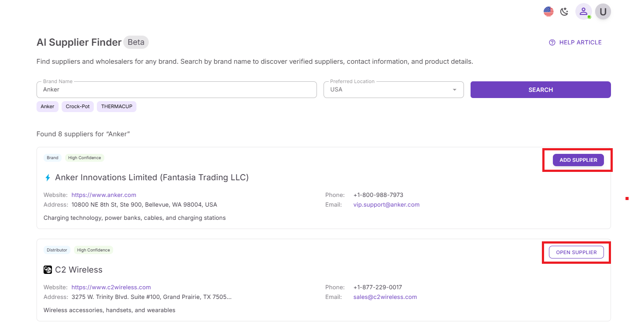Open the Help Article link
Screen dimensions: 644x324
[x=575, y=43]
